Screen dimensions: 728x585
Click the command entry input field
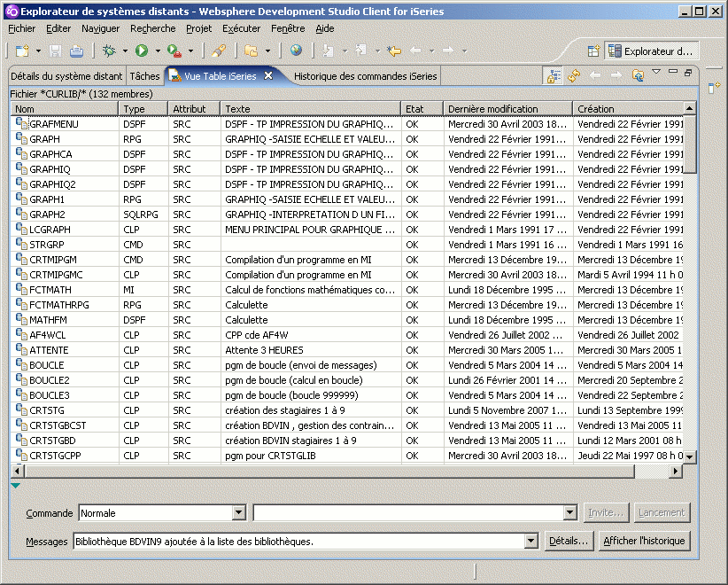[x=408, y=513]
